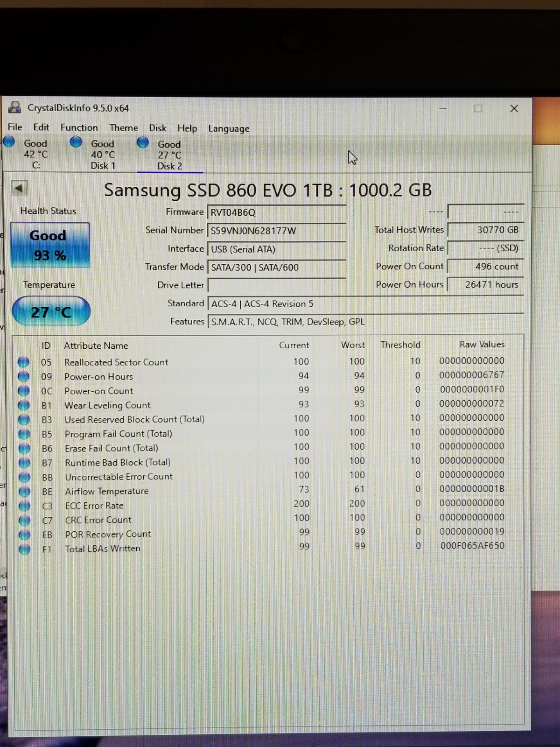Open the Help menu

tap(187, 128)
